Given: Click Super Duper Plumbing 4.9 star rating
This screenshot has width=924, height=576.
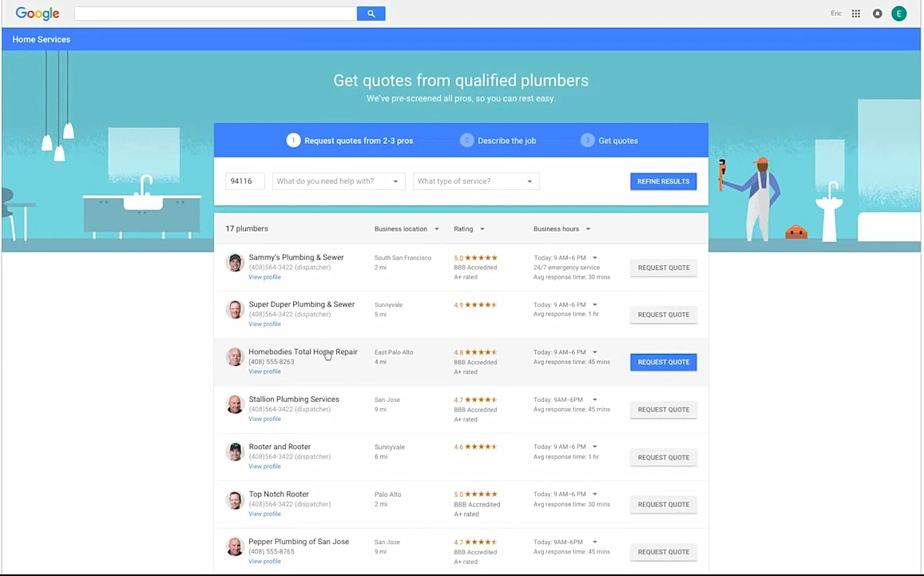Looking at the screenshot, I should [475, 305].
